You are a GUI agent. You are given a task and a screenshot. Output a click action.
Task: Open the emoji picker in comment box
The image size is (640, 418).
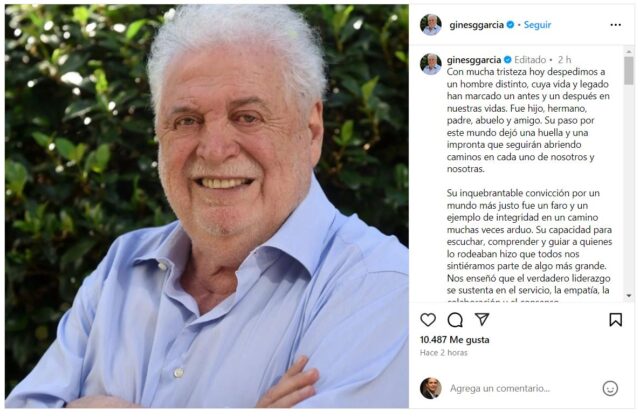(610, 388)
